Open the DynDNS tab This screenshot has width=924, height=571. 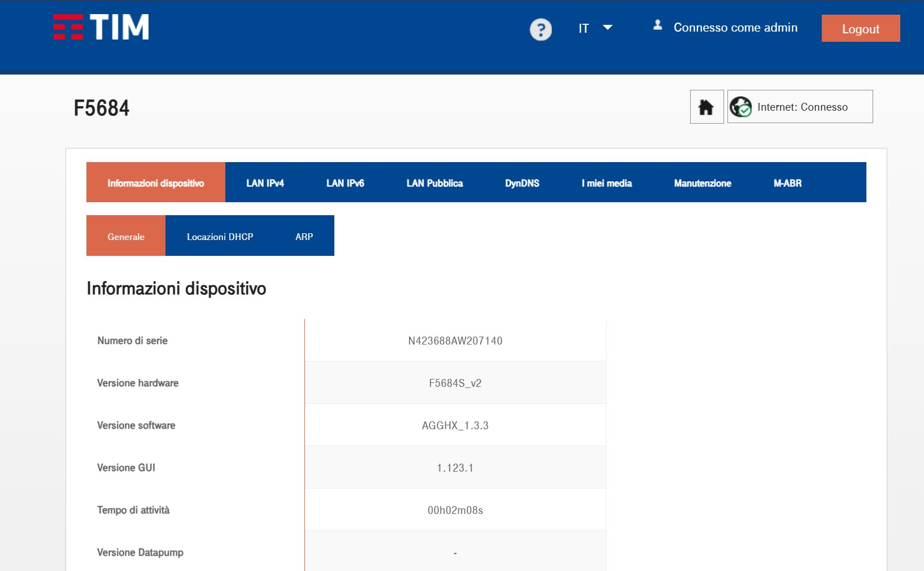[x=522, y=183]
